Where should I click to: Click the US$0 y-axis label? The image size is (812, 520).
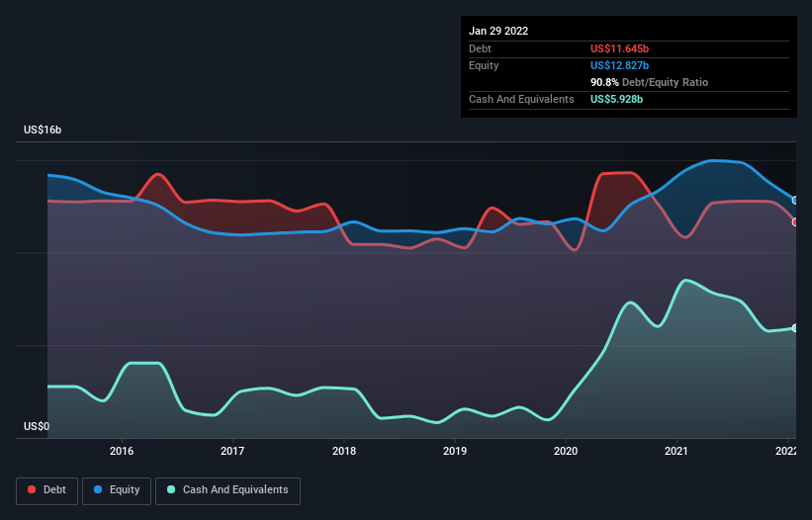point(37,426)
